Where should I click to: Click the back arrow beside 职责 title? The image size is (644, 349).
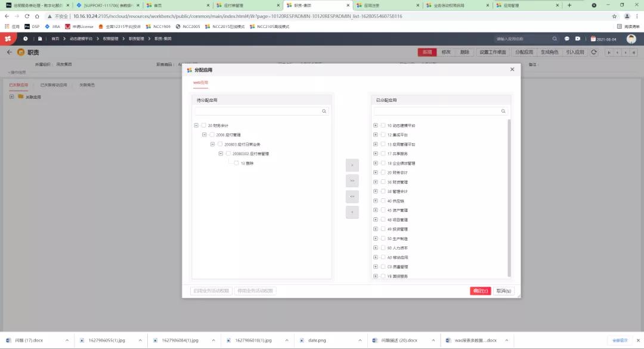pyautogui.click(x=10, y=52)
